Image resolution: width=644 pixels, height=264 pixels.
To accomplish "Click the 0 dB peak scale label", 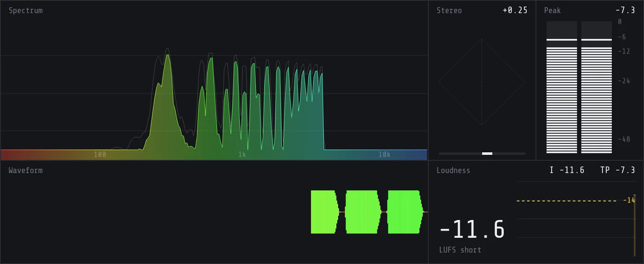I will pos(620,22).
